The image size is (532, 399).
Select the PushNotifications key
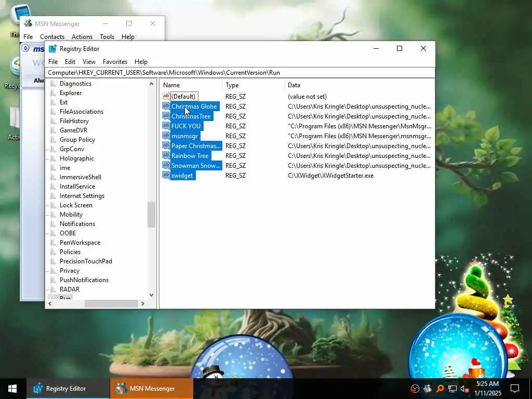pos(84,280)
